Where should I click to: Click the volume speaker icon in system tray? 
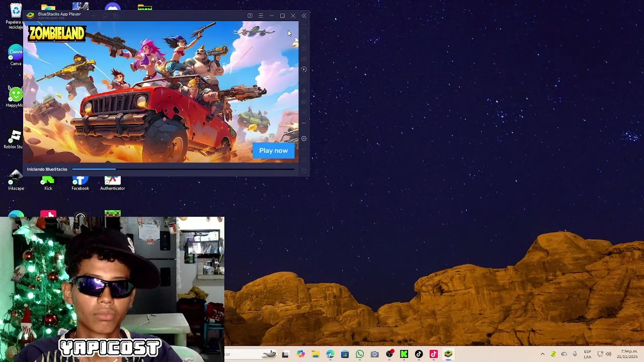point(608,354)
